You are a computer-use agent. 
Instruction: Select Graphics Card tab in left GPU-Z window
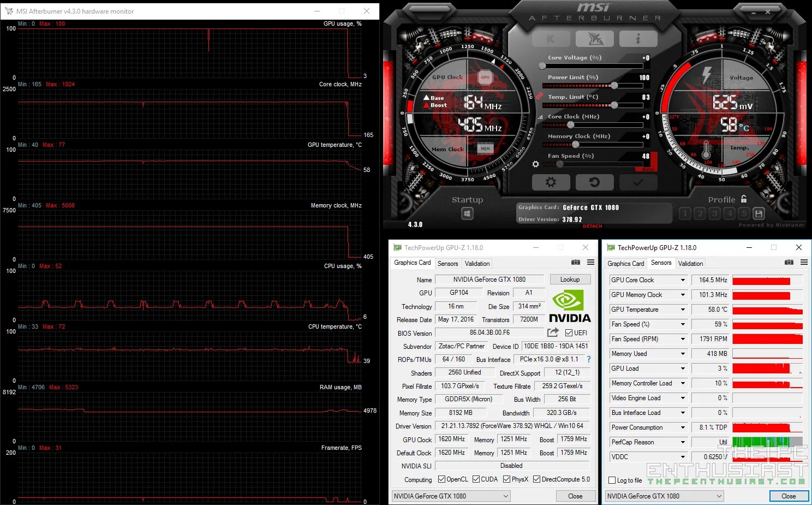(413, 263)
